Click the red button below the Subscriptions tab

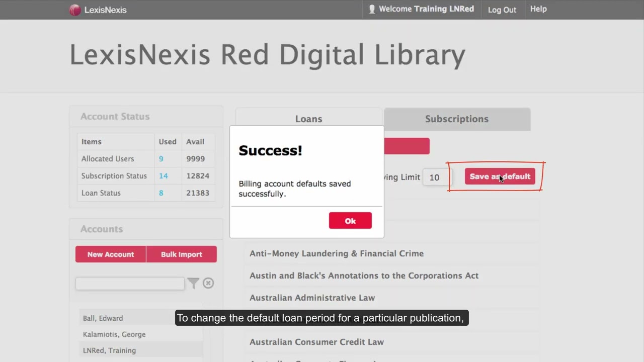point(407,146)
